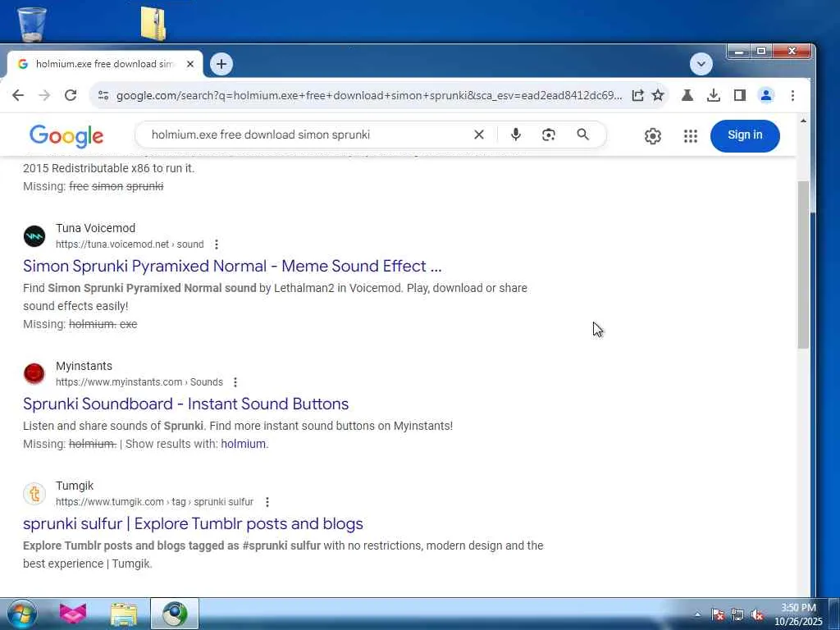Open Simon Sprunki Pyramixed Normal link
The image size is (840, 630).
(x=232, y=267)
